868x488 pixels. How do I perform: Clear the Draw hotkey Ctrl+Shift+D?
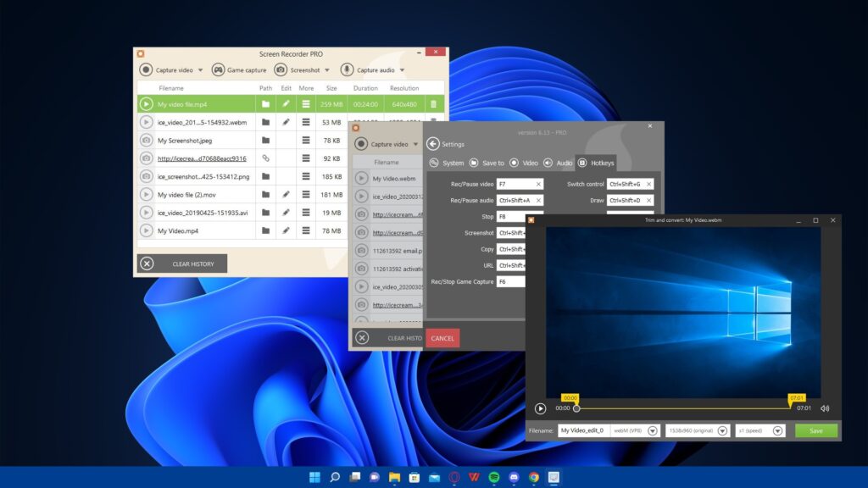(648, 200)
